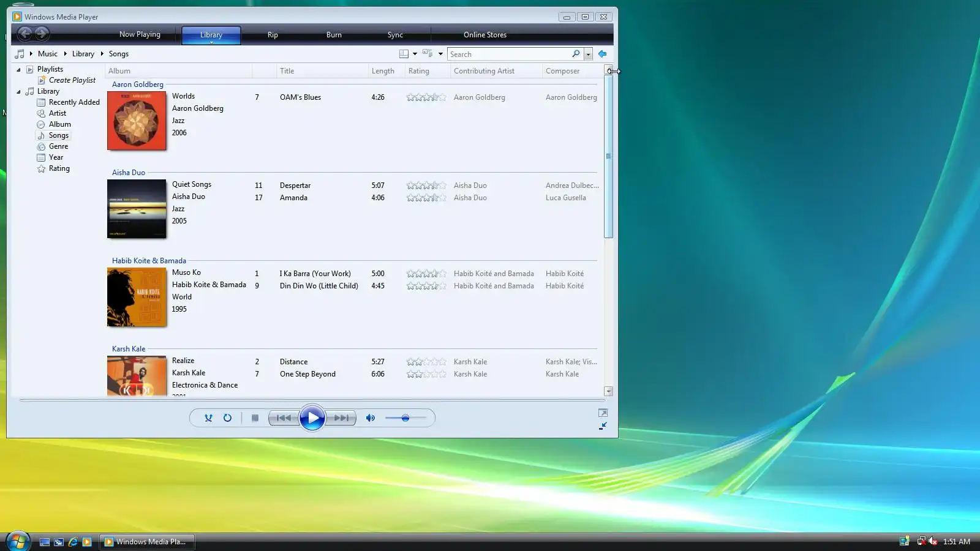This screenshot has width=980, height=551.
Task: Collapse the Playlists tree node
Action: (18, 70)
